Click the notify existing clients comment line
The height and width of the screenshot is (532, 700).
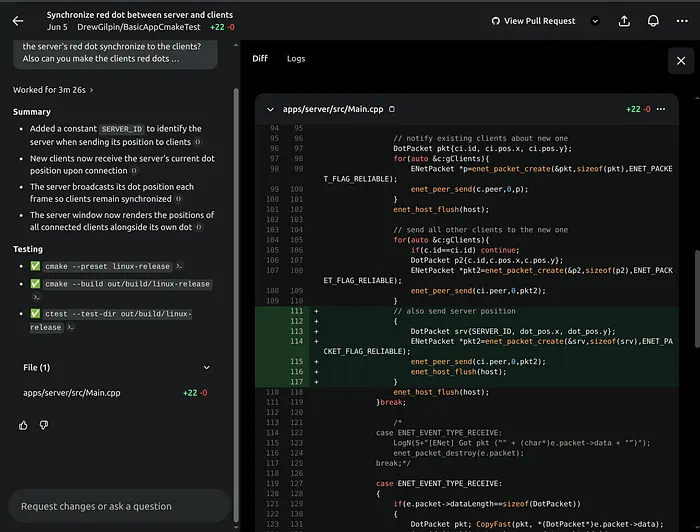[x=480, y=138]
